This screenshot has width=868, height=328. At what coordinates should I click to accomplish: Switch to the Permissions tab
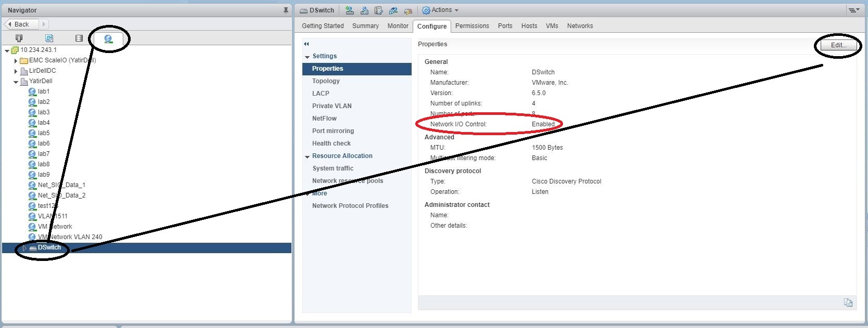pos(472,26)
